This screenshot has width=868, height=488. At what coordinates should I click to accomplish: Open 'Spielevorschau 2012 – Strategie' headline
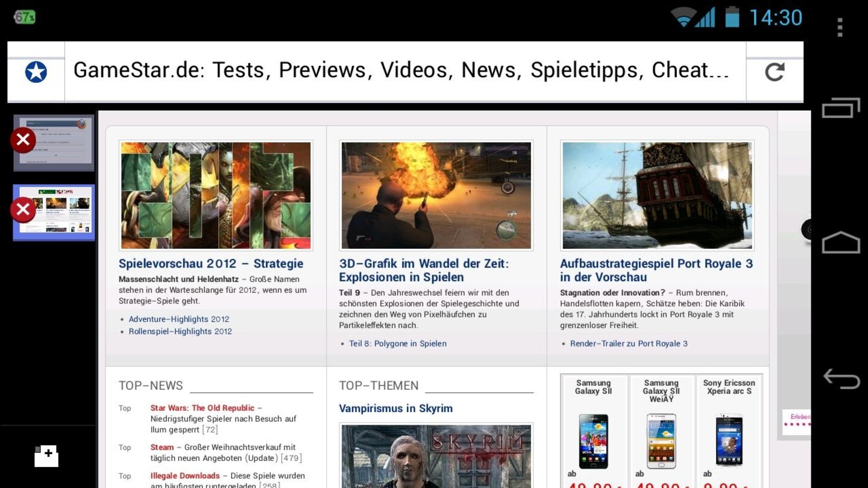(211, 263)
